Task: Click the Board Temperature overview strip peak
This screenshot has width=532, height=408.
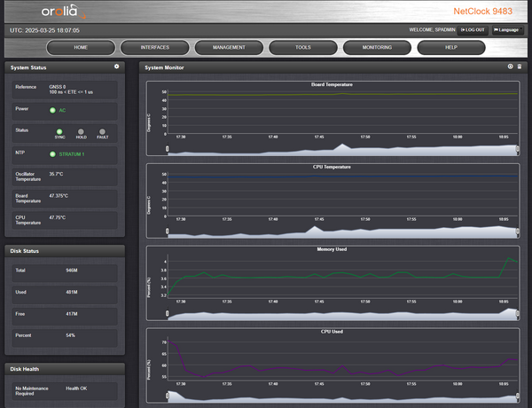Action: click(343, 145)
